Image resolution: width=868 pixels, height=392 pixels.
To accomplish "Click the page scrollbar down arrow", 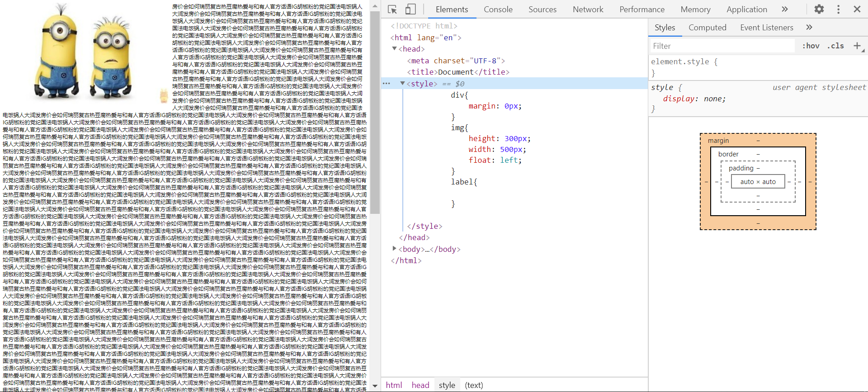I will pos(375,386).
